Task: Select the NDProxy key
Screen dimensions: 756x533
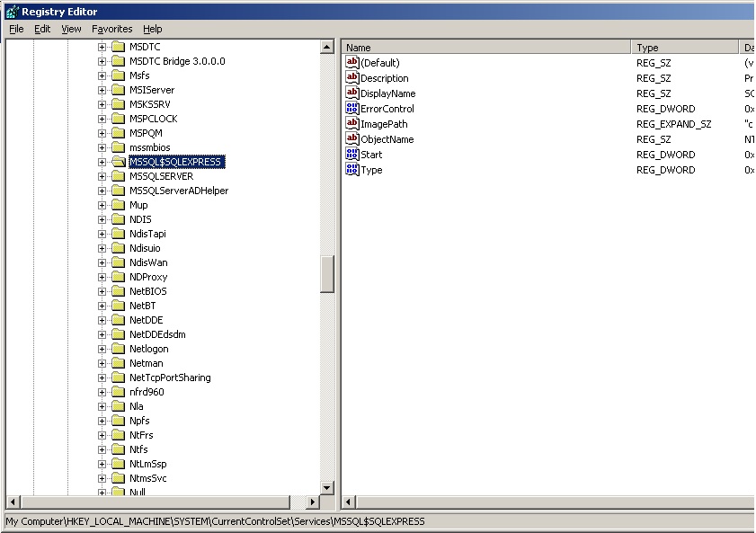Action: coord(148,277)
